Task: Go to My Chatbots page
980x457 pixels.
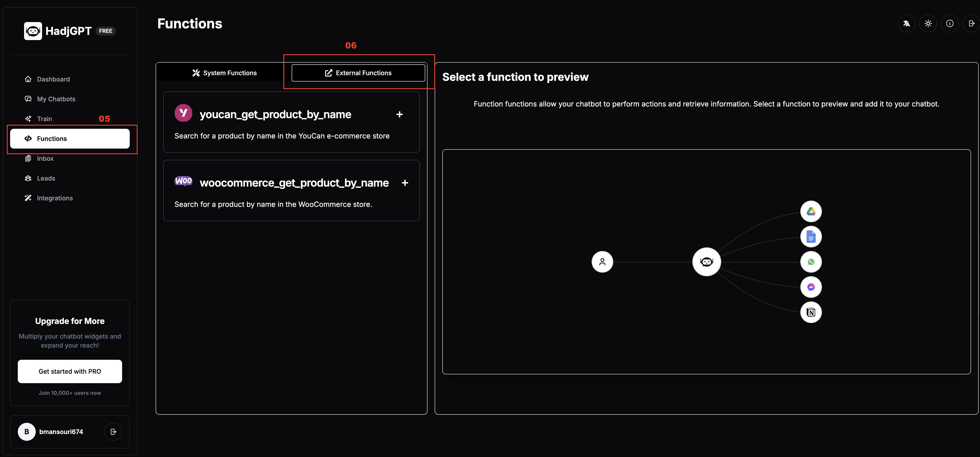Action: (x=56, y=99)
